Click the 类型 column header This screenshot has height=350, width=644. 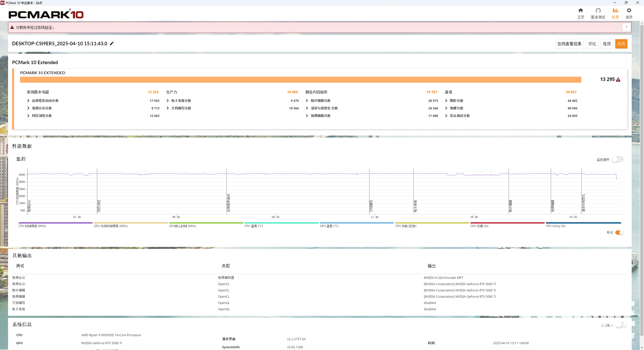[226, 266]
